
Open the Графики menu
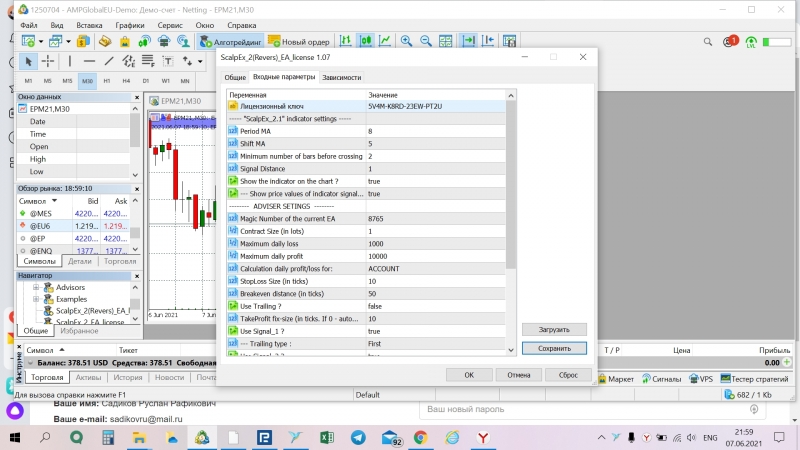[130, 25]
